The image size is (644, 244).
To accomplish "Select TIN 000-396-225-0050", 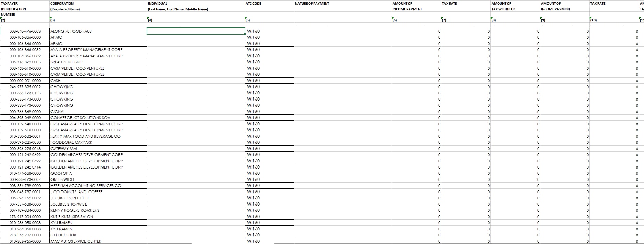I will point(25,142).
